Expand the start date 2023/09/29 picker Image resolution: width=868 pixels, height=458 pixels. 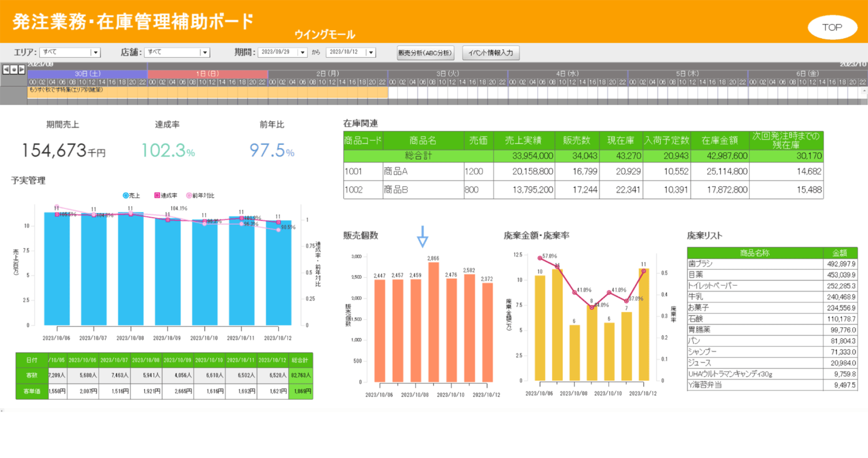[x=302, y=52]
